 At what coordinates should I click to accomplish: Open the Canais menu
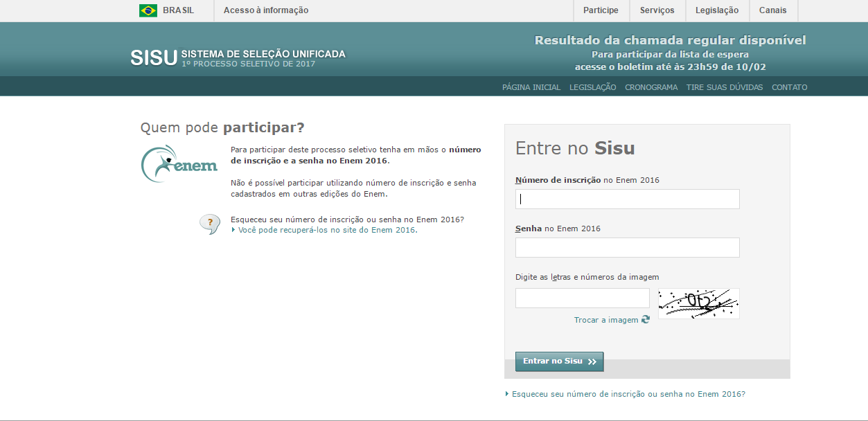point(772,10)
